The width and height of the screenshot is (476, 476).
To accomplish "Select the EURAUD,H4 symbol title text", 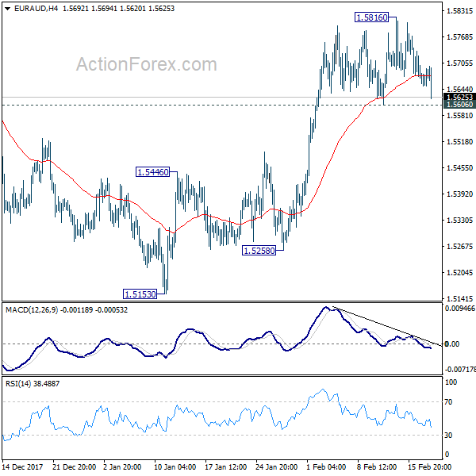I will pos(36,9).
